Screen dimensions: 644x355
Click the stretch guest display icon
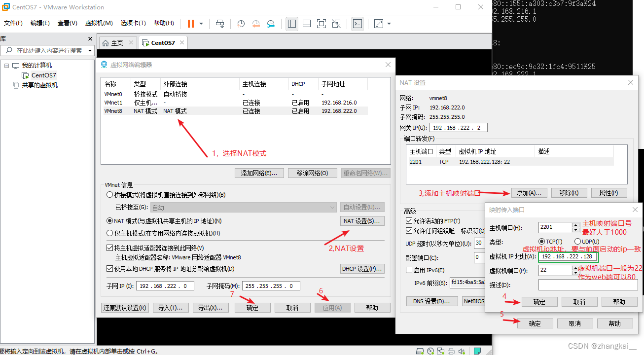[x=379, y=23]
